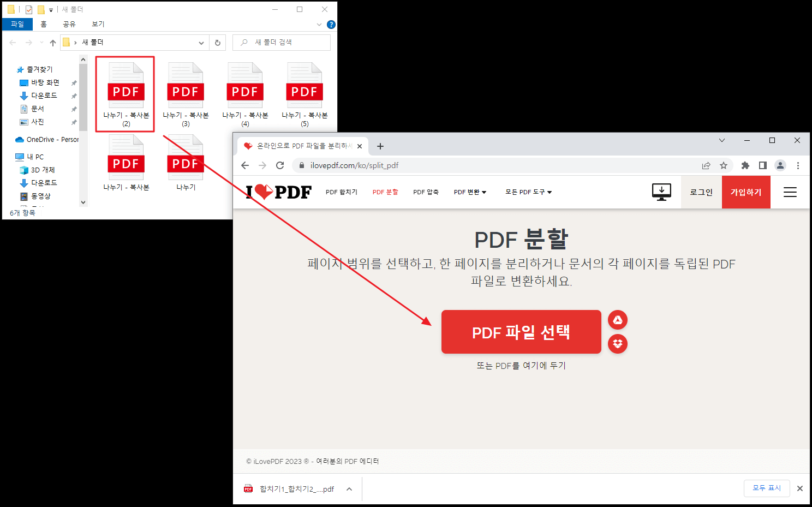Select the PDF 합치기 menu item

point(342,192)
